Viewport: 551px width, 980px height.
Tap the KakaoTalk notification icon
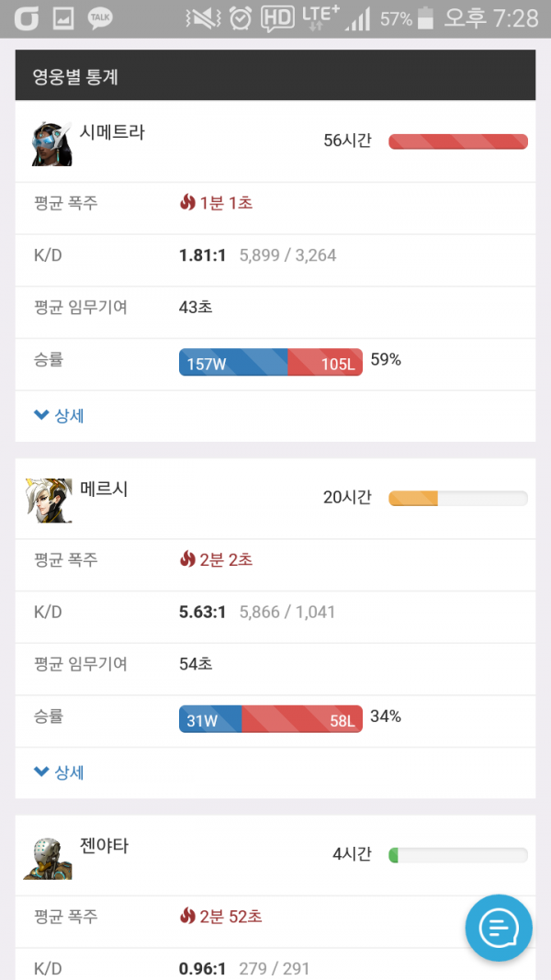pos(100,18)
